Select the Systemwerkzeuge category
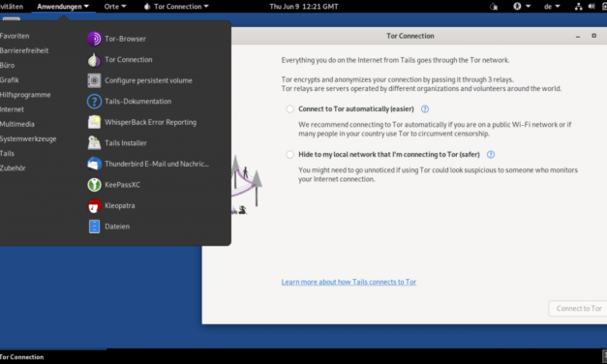607x364 pixels. (x=28, y=139)
